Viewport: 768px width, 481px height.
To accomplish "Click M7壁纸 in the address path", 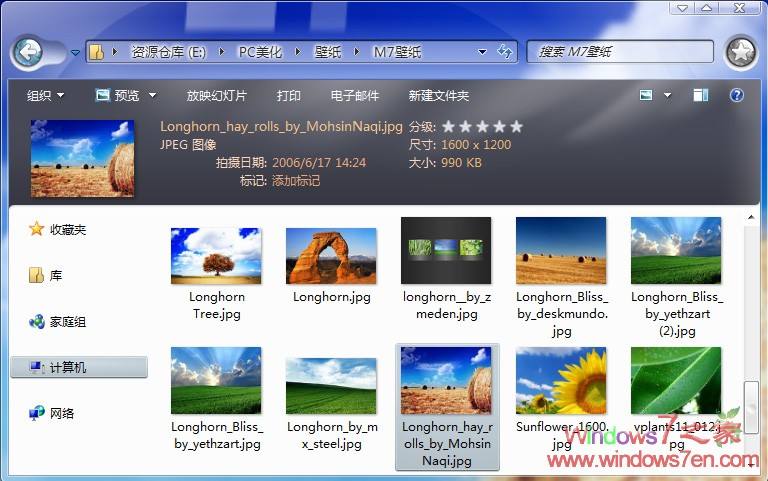I will tap(397, 52).
